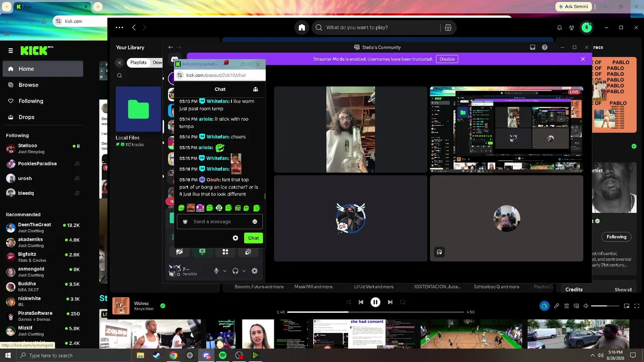Open Discord user settings gear
Screen dimensions: 644x362
pos(255,271)
